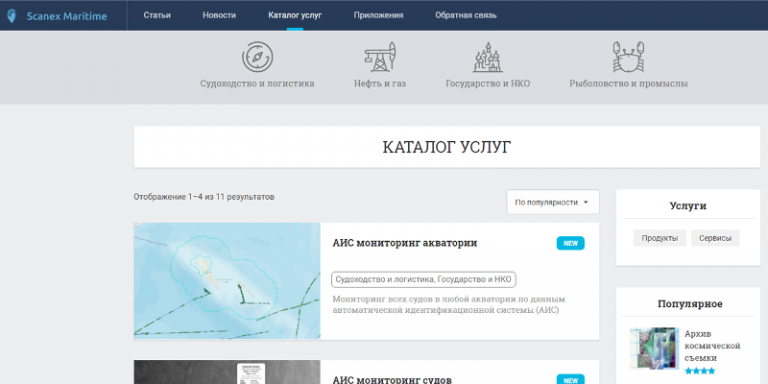Image resolution: width=768 pixels, height=384 pixels.
Task: Click the Scanex Maritime logo icon
Action: coord(11,16)
